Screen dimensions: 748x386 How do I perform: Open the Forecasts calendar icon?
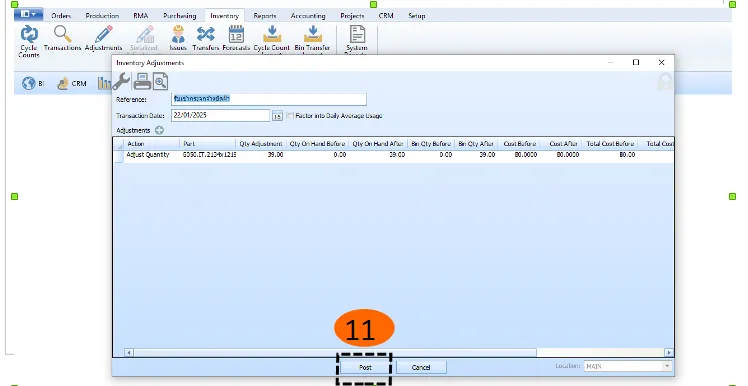[x=236, y=38]
